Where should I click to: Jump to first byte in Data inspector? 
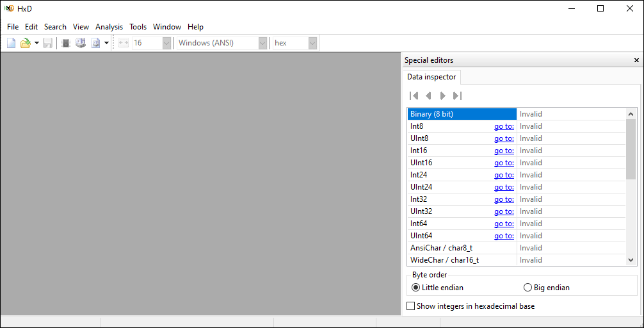click(414, 95)
